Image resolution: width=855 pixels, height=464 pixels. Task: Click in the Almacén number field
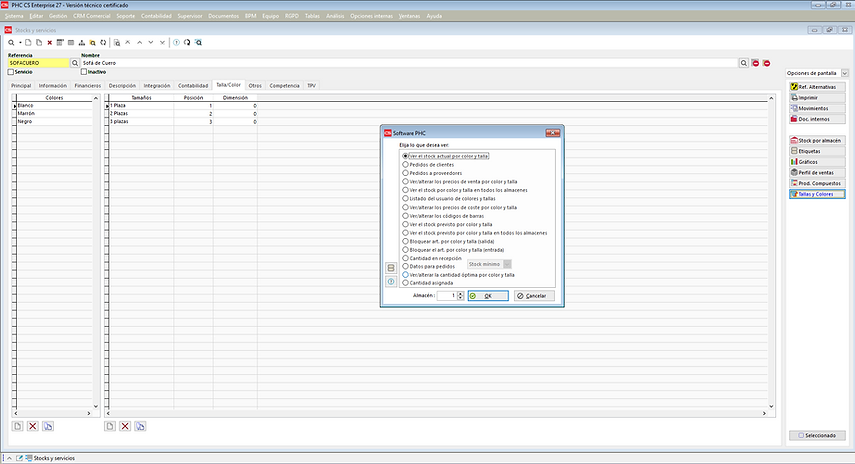(x=447, y=296)
